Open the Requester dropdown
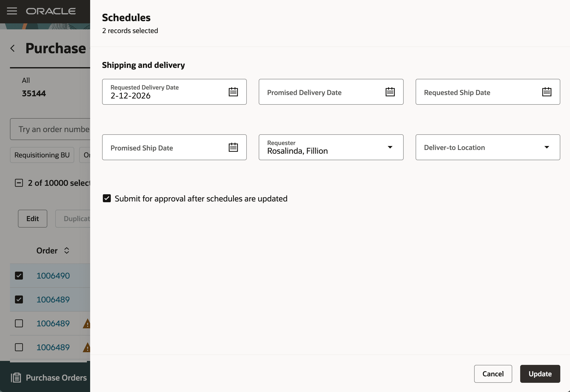The width and height of the screenshot is (570, 392). click(x=390, y=147)
